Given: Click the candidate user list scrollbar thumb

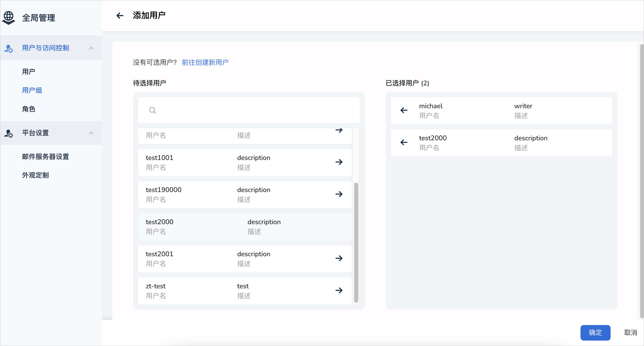Looking at the screenshot, I should click(356, 242).
